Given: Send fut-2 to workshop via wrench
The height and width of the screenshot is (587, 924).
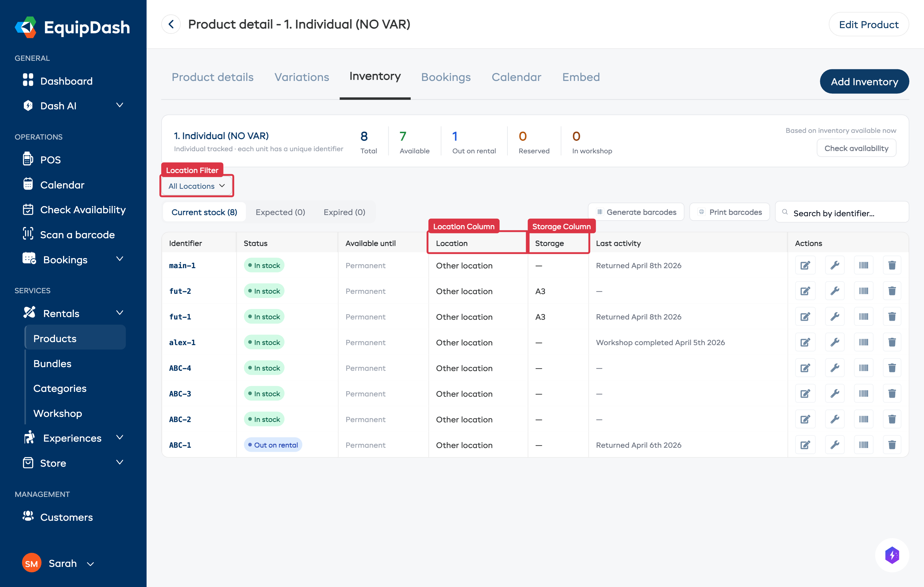Looking at the screenshot, I should 835,291.
